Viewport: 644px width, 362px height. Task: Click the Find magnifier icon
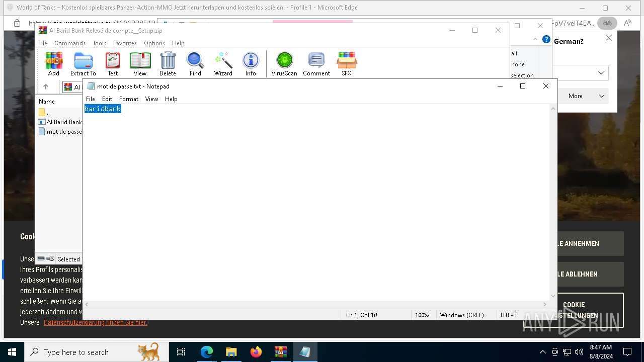pos(195,64)
